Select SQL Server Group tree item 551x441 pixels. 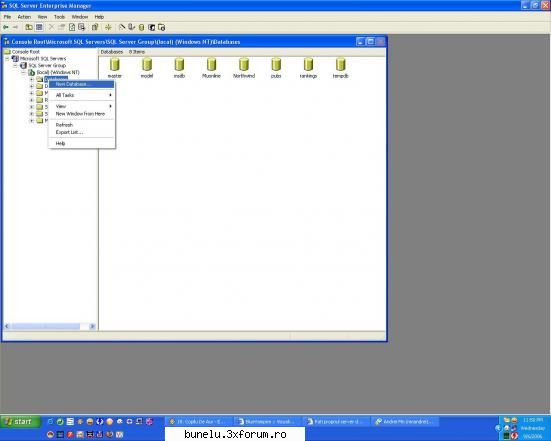(47, 65)
